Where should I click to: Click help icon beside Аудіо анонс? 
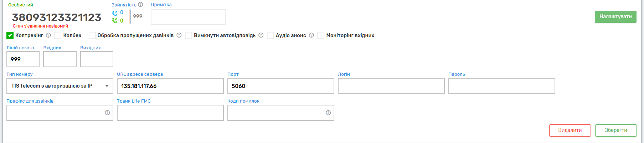pos(311,35)
